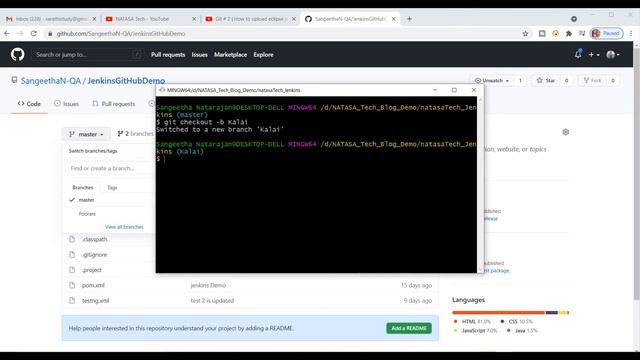Open the testng.xml file
This screenshot has width=640, height=360.
[x=95, y=300]
